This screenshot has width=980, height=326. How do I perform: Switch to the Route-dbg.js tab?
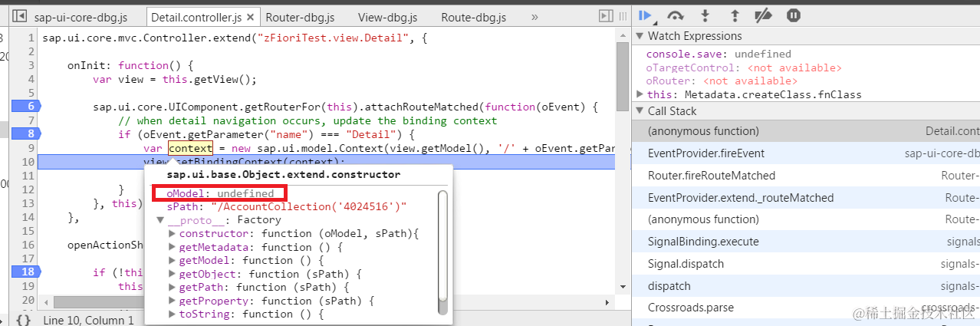click(x=472, y=16)
